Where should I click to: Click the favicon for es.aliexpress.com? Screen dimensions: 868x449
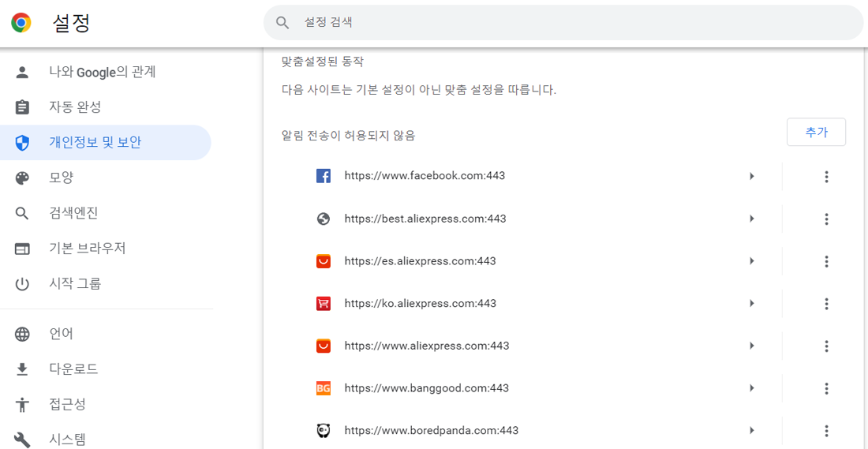[324, 261]
